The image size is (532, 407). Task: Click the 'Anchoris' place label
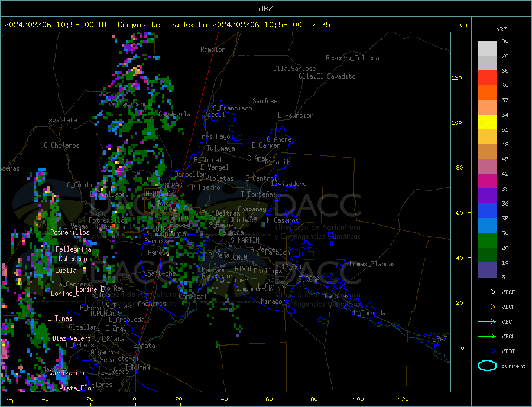tap(152, 304)
